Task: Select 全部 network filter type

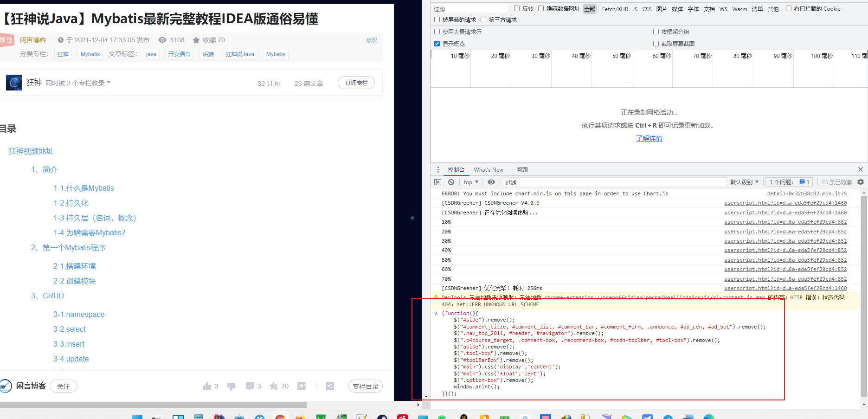Action: click(590, 9)
